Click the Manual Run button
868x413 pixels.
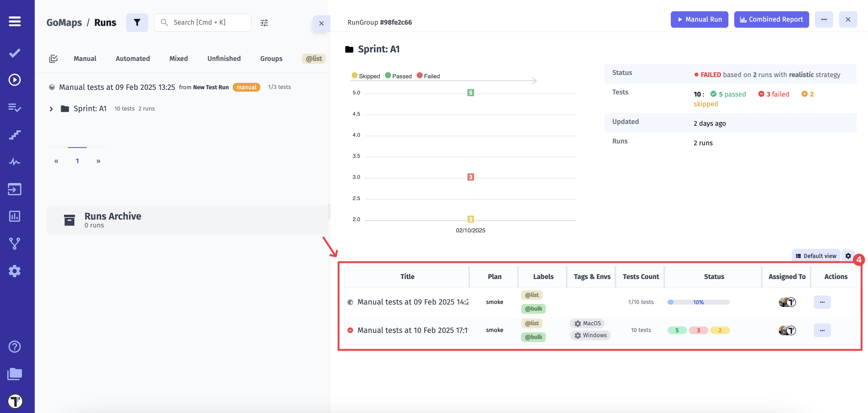point(699,19)
